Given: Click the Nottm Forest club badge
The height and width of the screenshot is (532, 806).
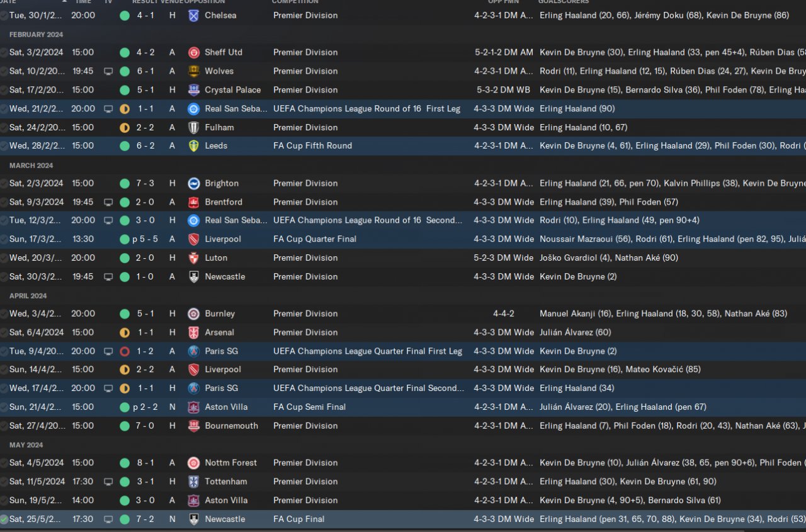Looking at the screenshot, I should [x=193, y=463].
